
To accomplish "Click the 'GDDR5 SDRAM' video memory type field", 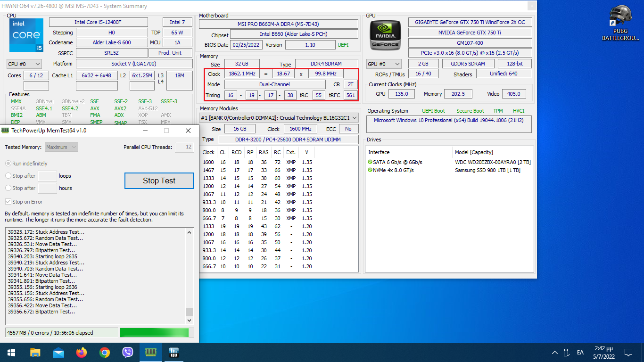I will click(x=469, y=64).
